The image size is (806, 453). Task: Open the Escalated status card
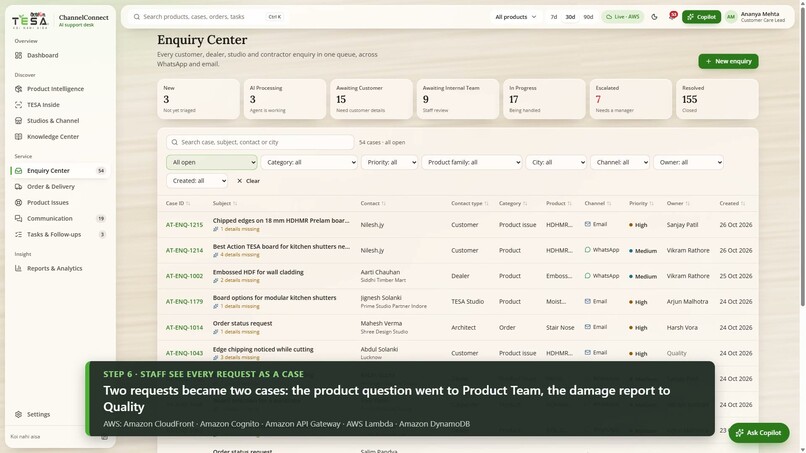click(630, 99)
